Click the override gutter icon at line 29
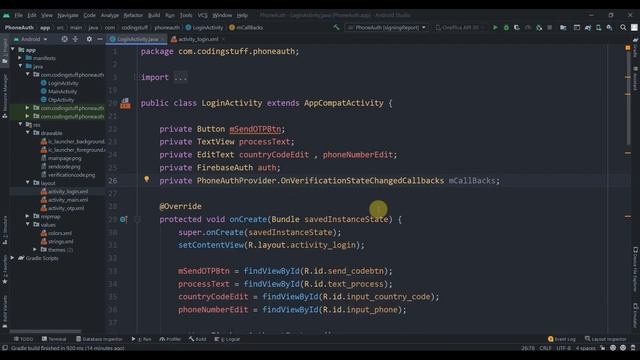Viewport: 640px width, 360px height. coord(123,220)
